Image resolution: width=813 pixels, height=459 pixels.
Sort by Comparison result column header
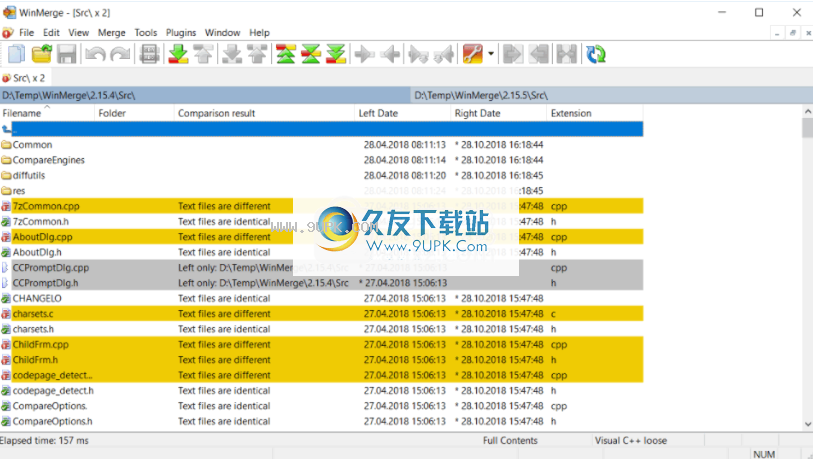pos(264,113)
